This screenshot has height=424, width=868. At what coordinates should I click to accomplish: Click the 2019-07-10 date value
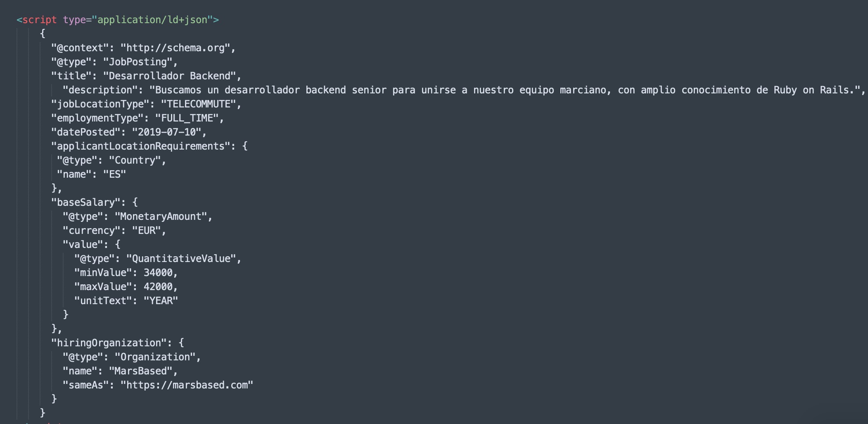pos(166,132)
